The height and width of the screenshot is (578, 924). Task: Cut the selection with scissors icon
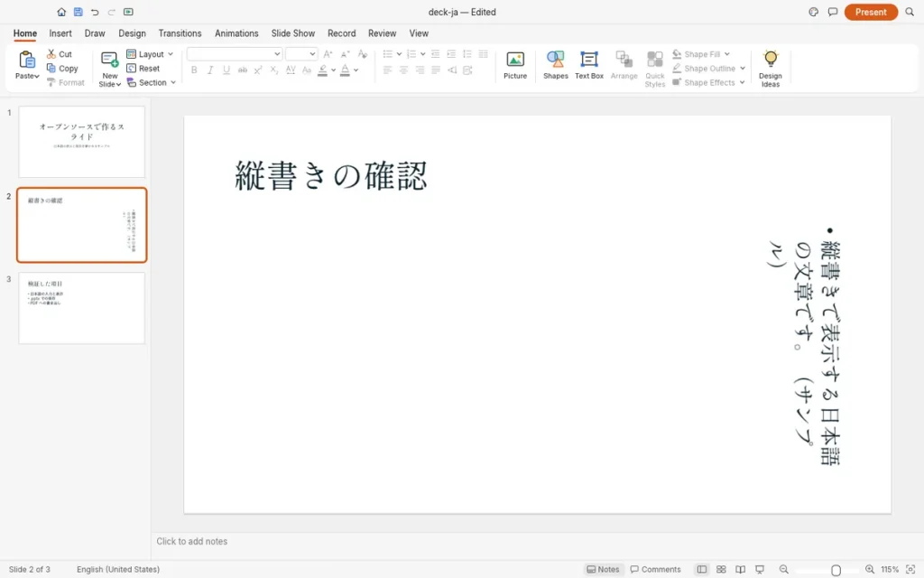click(59, 53)
